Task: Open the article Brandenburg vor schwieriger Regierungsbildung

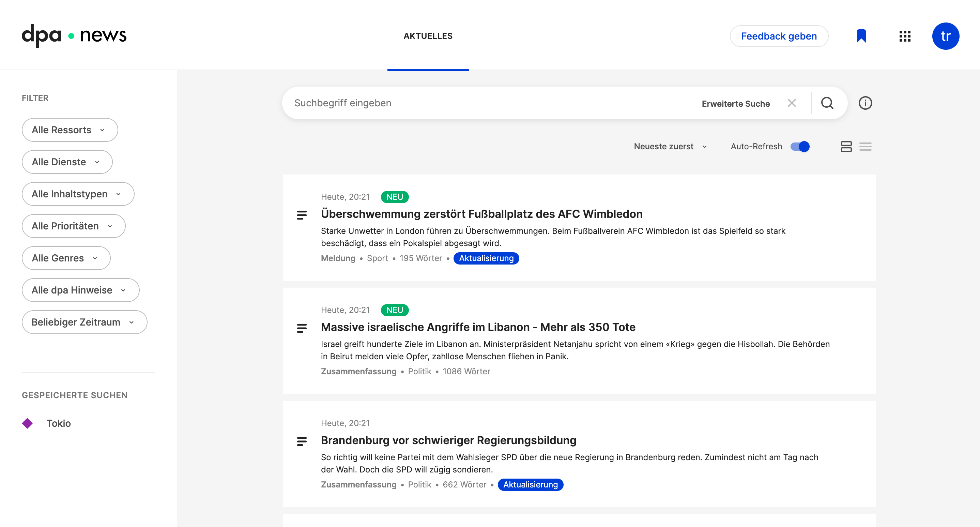Action: (x=448, y=440)
